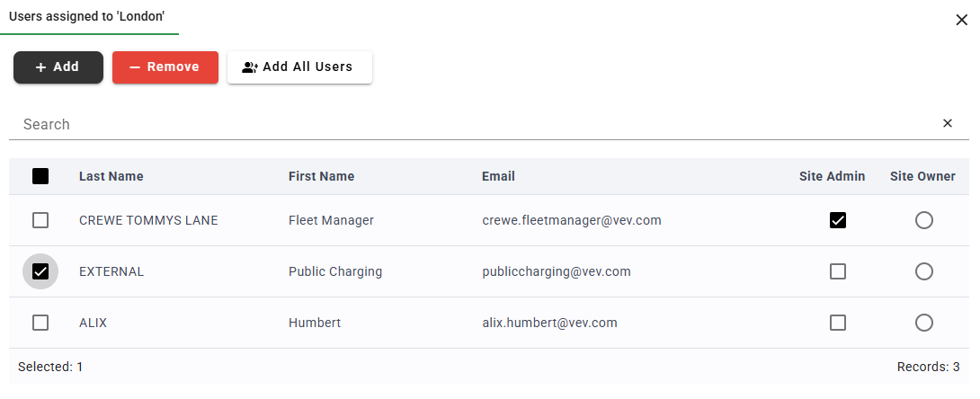
Task: Select the ALIX row checkbox
Action: pyautogui.click(x=40, y=323)
